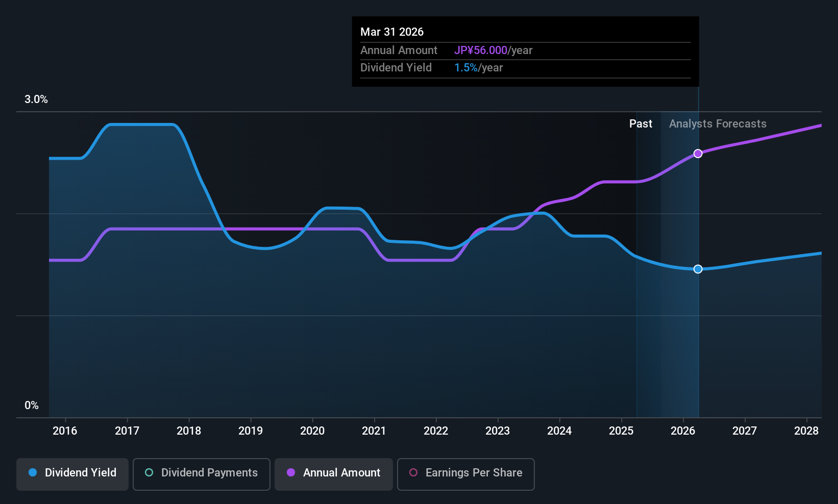Click the 2016 x-axis year label
The image size is (838, 504).
[x=65, y=431]
